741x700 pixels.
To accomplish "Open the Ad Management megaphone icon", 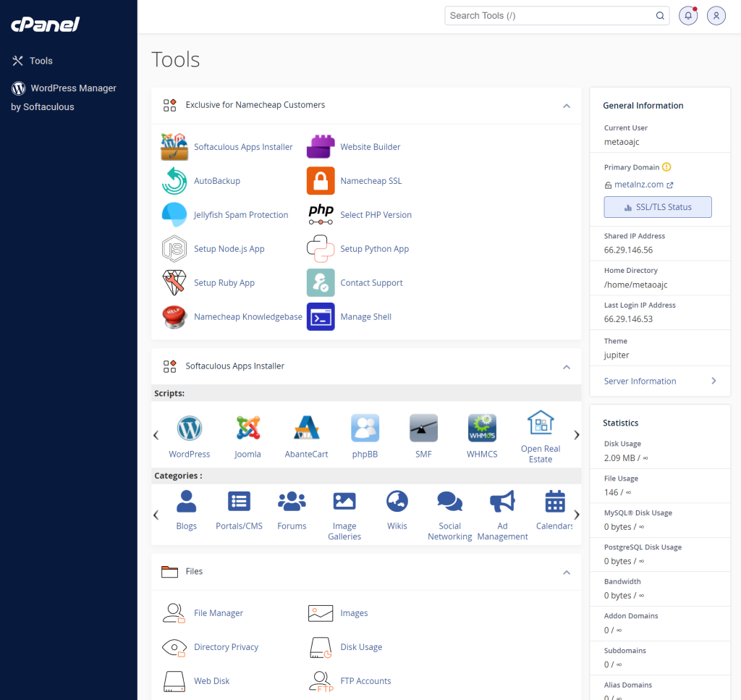I will 503,502.
